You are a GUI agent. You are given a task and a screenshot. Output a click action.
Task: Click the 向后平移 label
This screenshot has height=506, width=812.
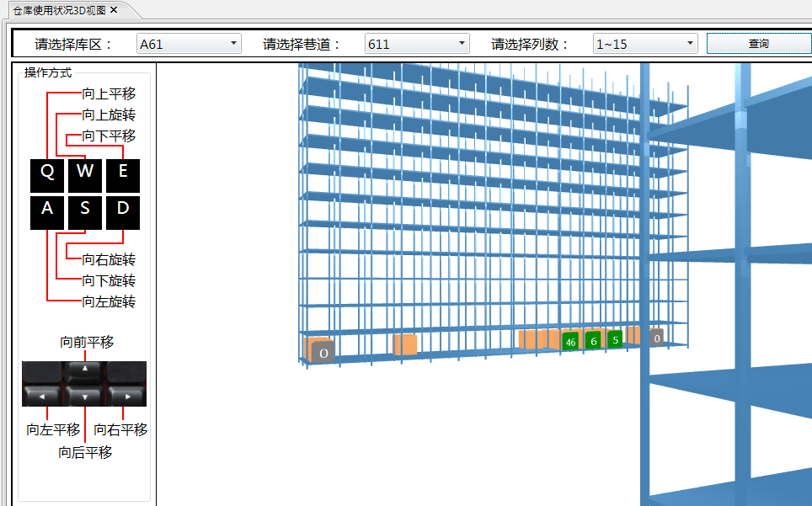[85, 452]
